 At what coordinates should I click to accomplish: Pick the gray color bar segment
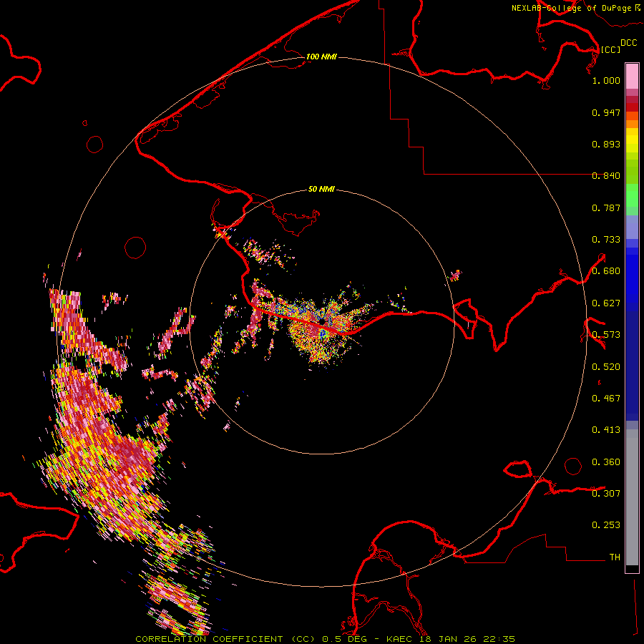[632, 497]
